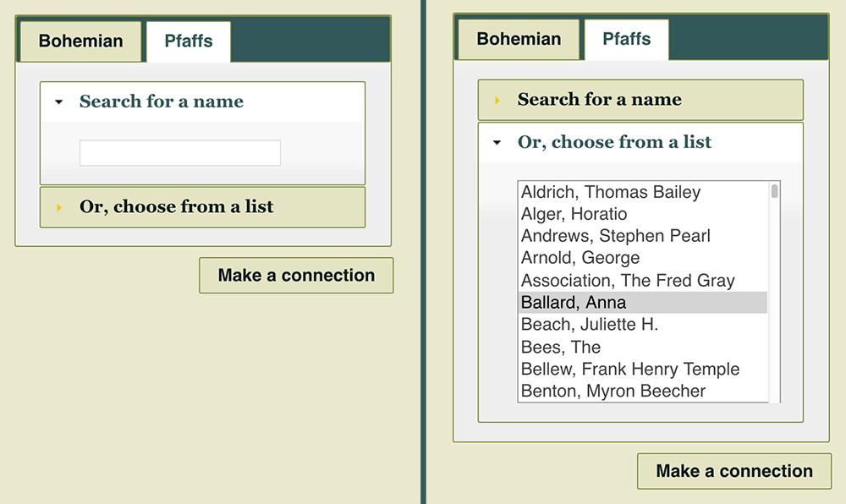
Task: Switch to Bohemian tab in left panel
Action: (80, 41)
